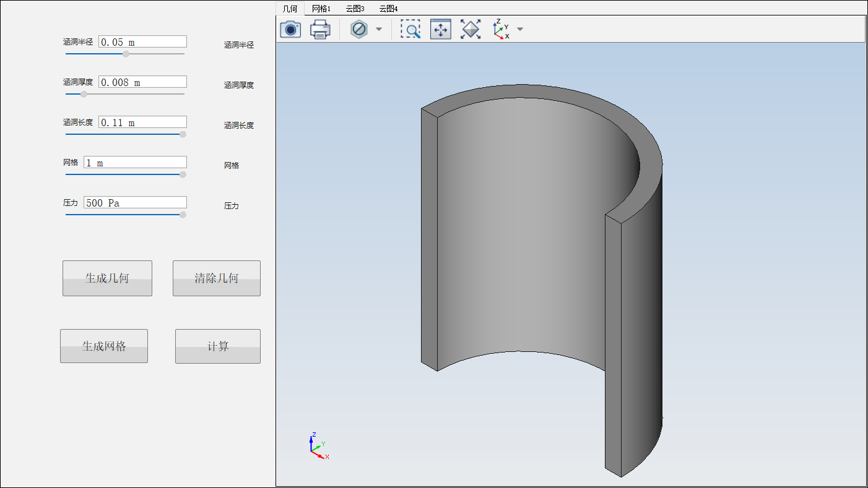Click the camera snapshot icon

[x=290, y=29]
